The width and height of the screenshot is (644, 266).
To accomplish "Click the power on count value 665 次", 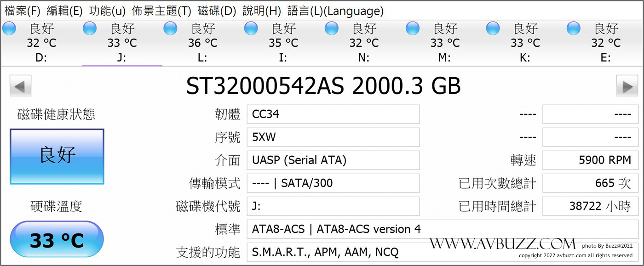I will tap(591, 183).
